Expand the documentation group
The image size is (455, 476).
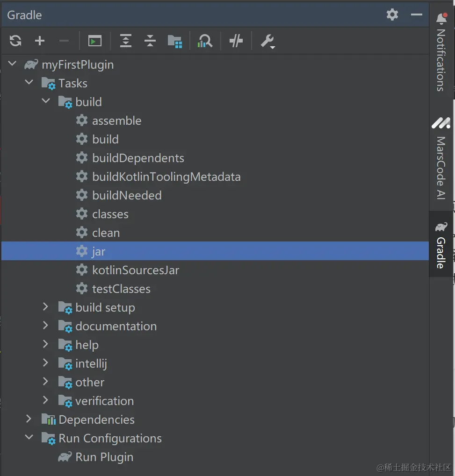[45, 326]
